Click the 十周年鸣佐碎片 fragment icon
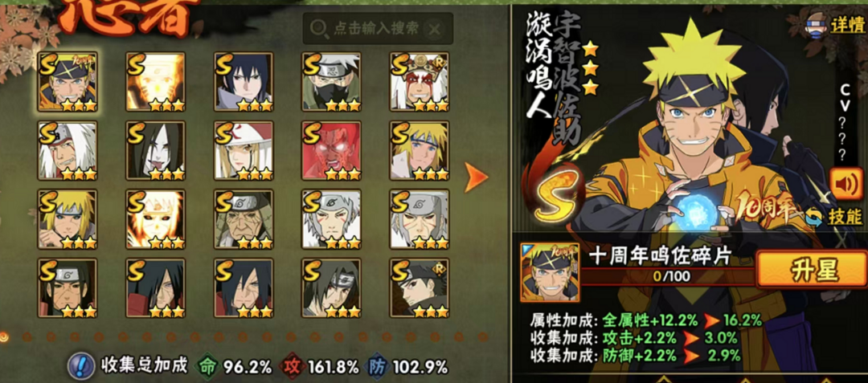Image resolution: width=868 pixels, height=383 pixels. click(x=550, y=272)
